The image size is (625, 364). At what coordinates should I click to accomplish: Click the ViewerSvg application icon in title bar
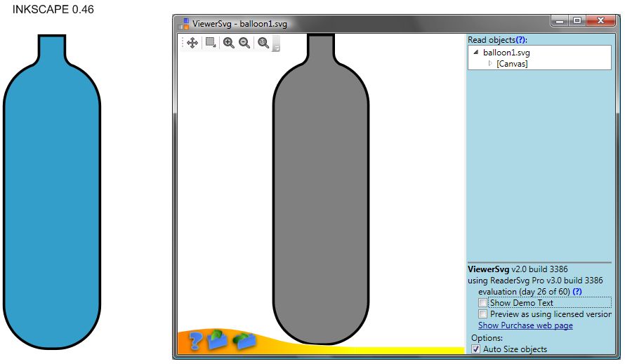click(184, 24)
